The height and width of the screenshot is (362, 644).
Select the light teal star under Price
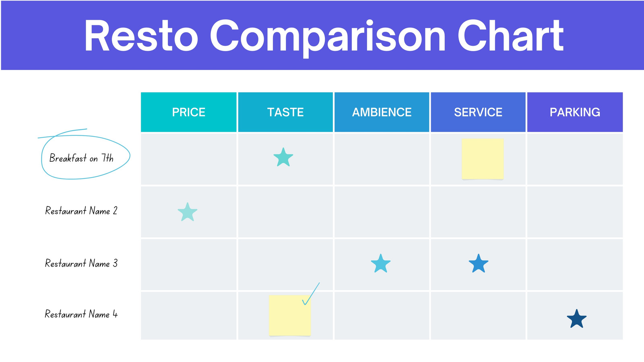[188, 212]
